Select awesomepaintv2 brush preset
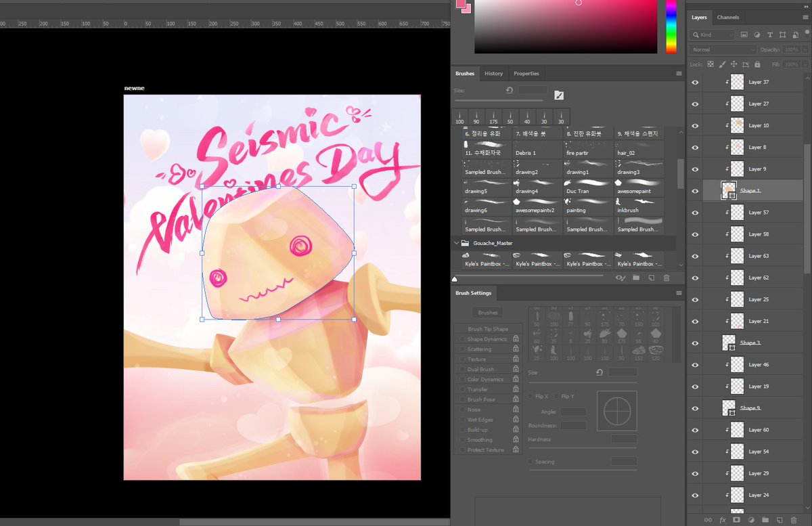The width and height of the screenshot is (812, 526). (x=538, y=205)
